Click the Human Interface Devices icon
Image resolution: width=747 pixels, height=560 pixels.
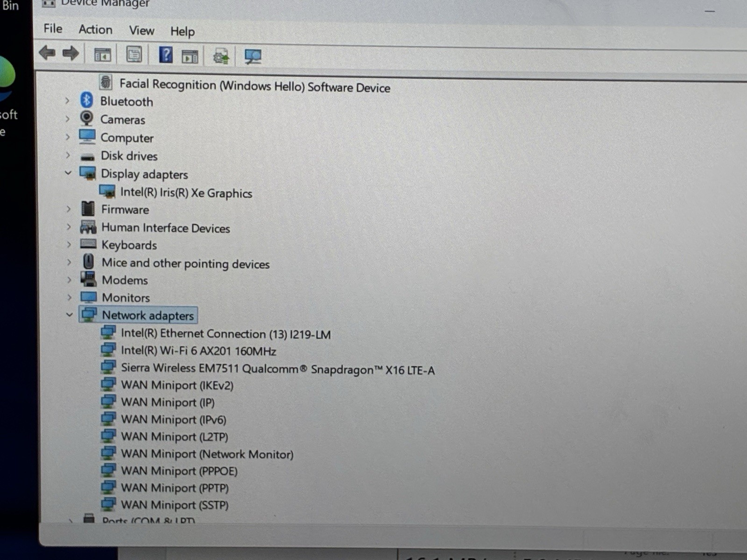(x=88, y=227)
